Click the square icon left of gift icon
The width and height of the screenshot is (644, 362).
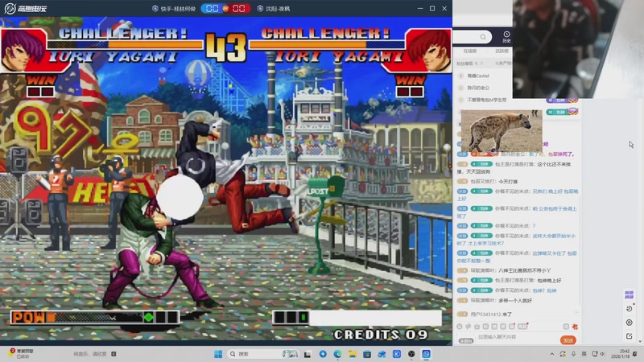[x=566, y=327]
